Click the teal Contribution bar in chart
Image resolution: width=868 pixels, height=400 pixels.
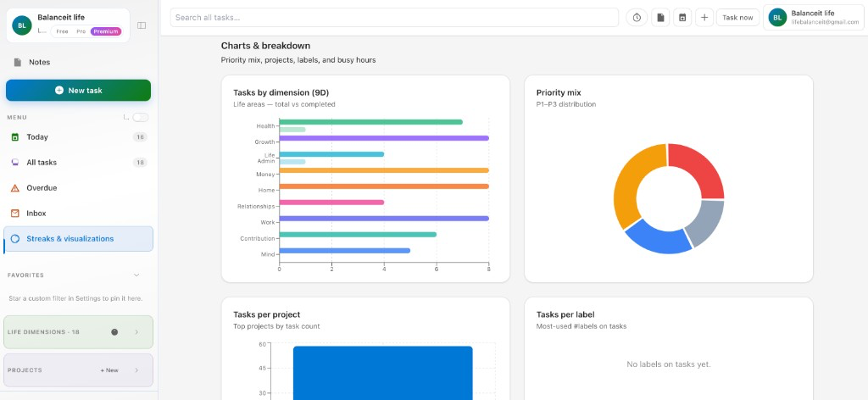358,235
